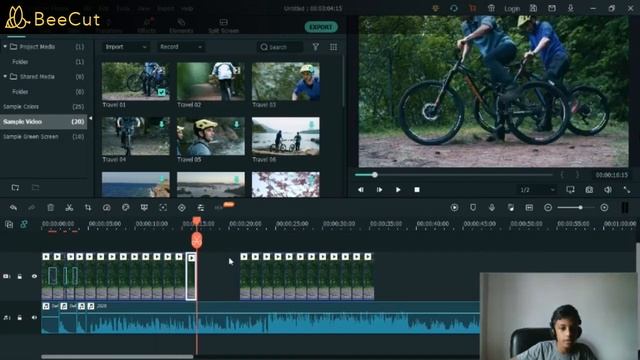
Task: Collapse the media library side panel arrow
Action: (91, 118)
